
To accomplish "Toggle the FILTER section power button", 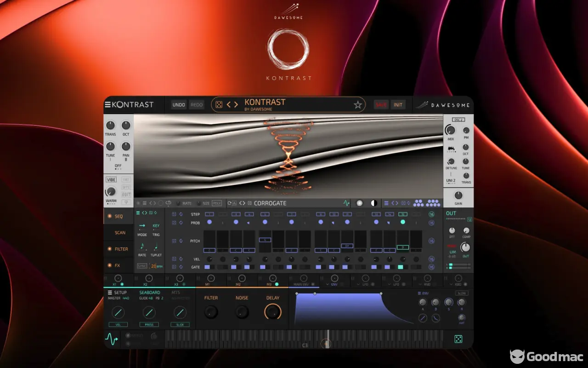I will tap(109, 249).
